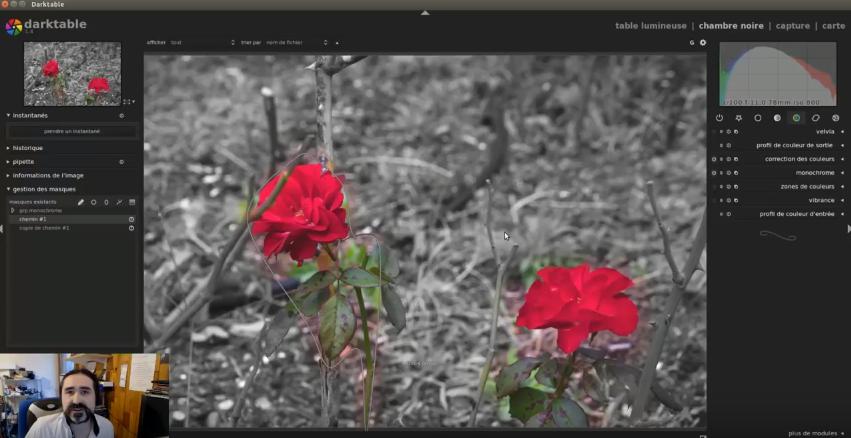This screenshot has width=851, height=438.
Task: Collapse top panel with arrow handle
Action: pyautogui.click(x=425, y=12)
